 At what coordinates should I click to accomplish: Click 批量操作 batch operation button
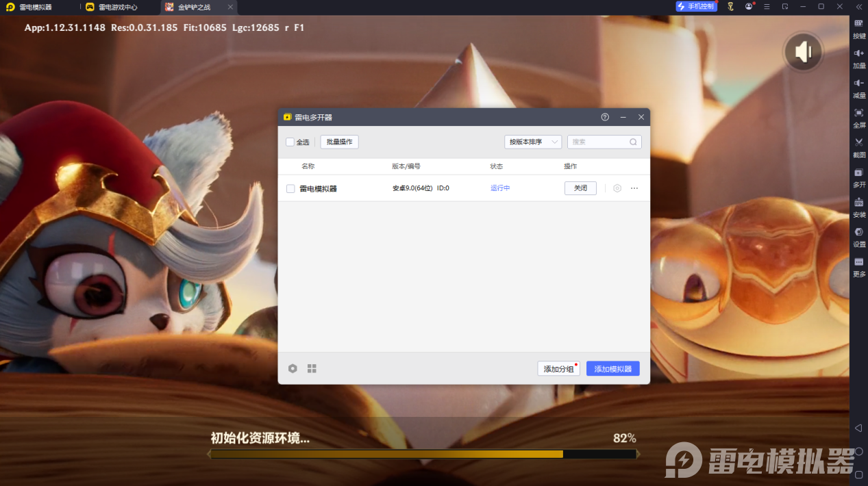339,142
